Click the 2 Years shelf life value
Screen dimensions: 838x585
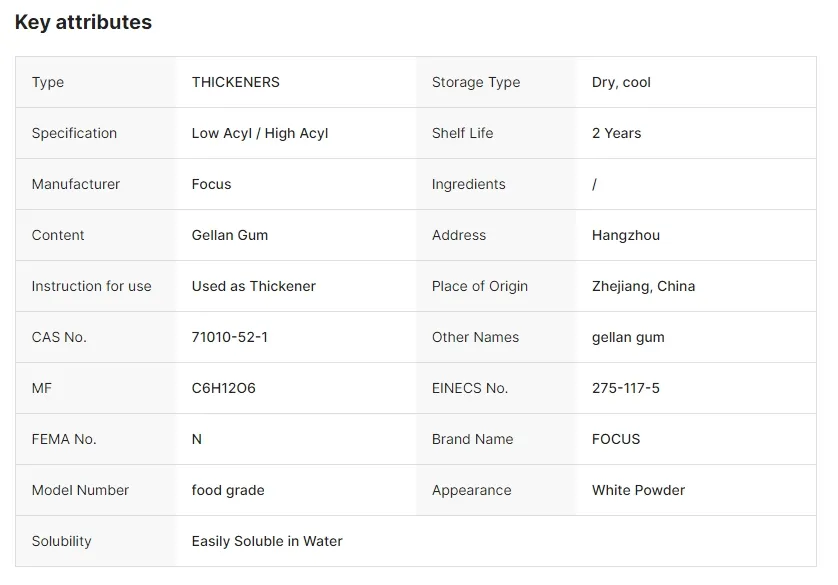(x=616, y=134)
